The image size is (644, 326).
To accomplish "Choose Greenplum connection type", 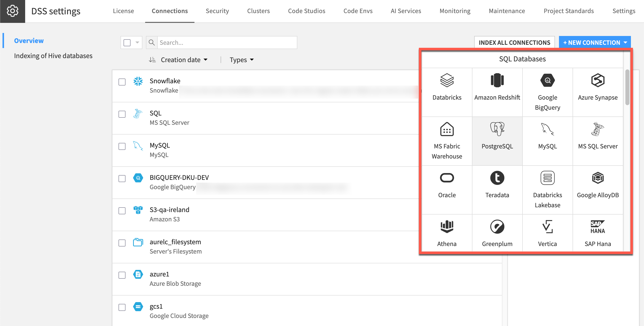I will pos(497,233).
